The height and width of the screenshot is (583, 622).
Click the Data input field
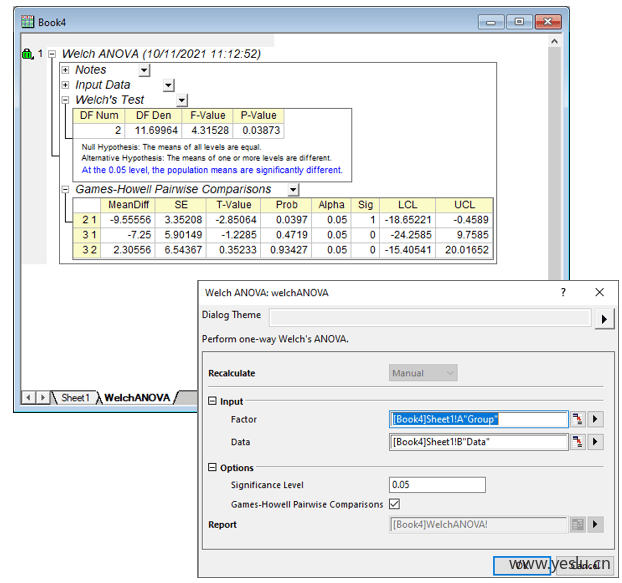click(478, 442)
